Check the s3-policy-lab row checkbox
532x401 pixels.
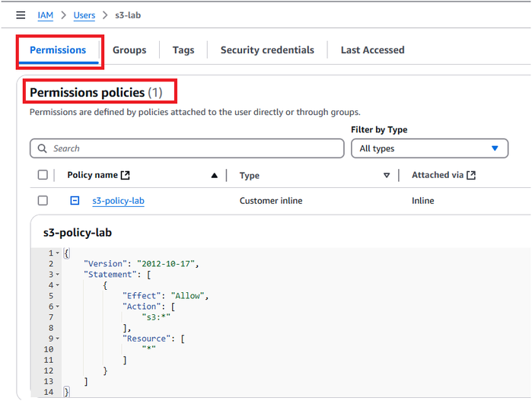[x=43, y=201]
